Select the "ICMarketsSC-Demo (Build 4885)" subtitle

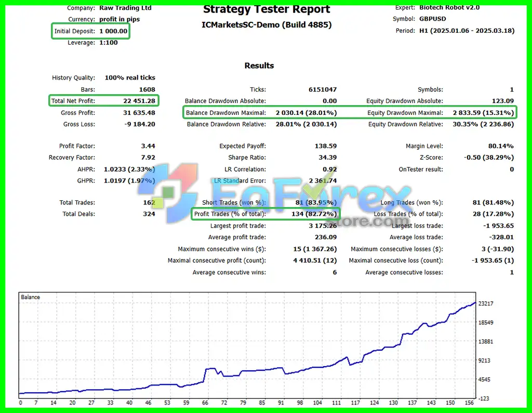point(267,25)
